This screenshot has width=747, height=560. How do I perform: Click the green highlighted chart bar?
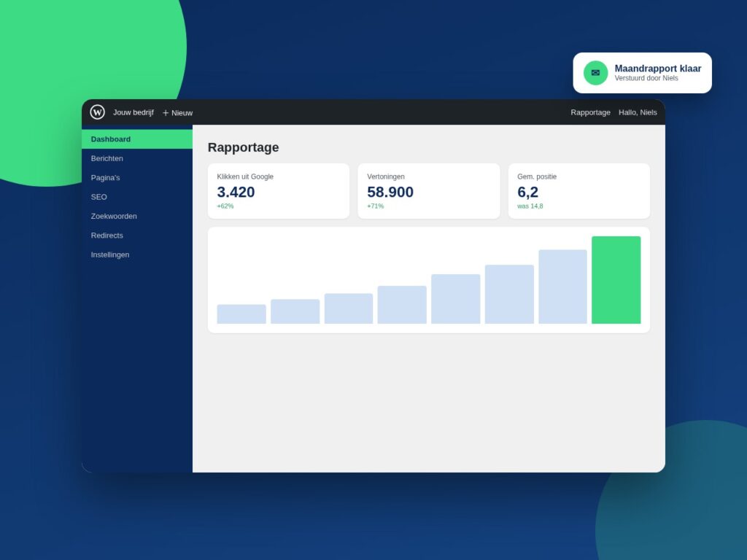(x=616, y=280)
